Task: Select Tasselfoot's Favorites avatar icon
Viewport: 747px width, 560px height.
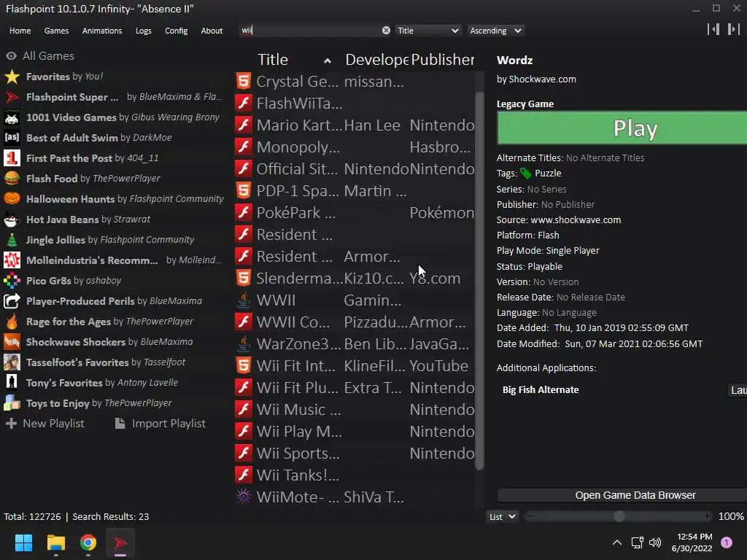Action: pyautogui.click(x=12, y=362)
